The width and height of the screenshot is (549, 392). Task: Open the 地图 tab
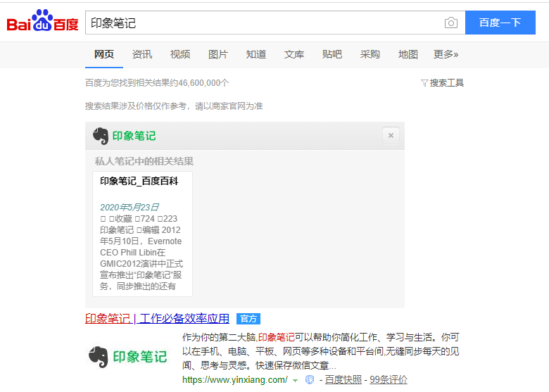(408, 54)
